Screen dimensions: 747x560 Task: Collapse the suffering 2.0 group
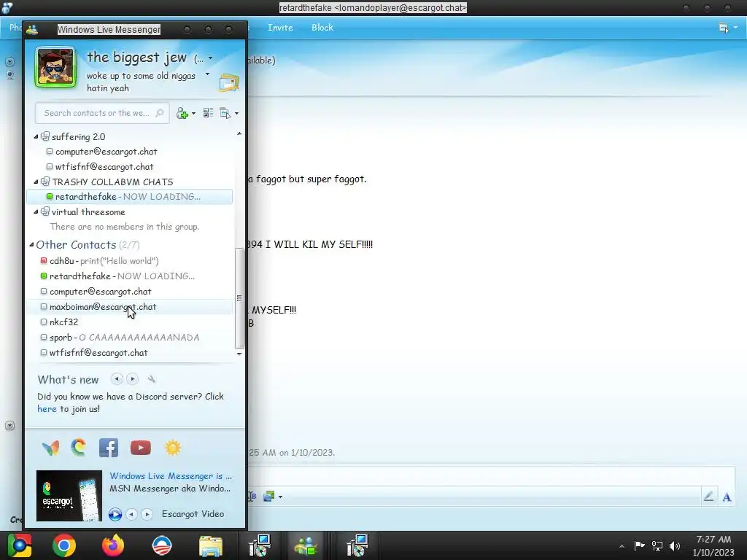(36, 136)
